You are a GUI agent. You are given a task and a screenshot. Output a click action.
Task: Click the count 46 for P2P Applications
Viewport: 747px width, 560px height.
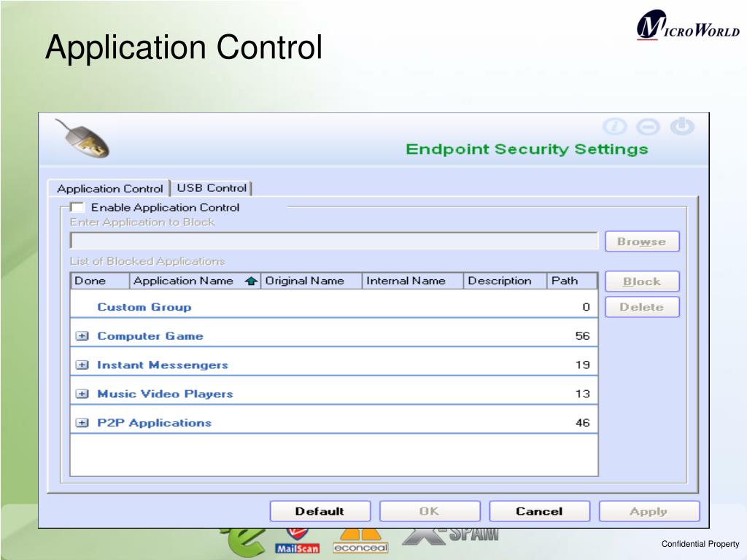(582, 423)
